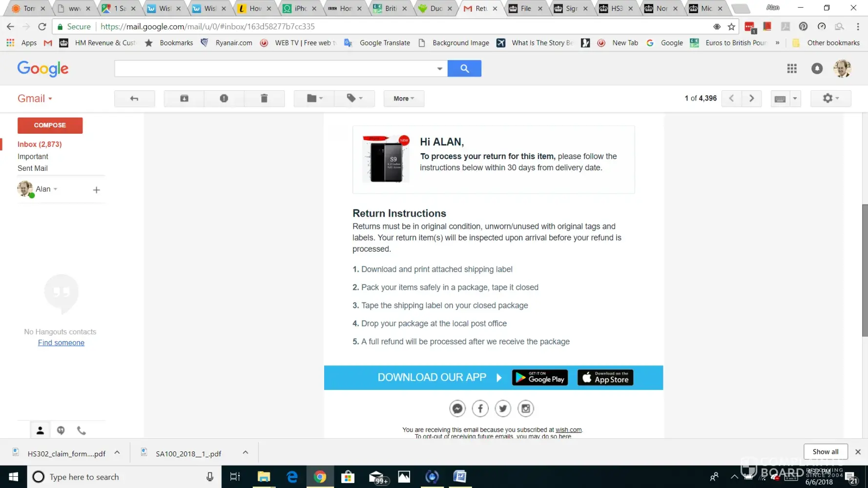Click the S9 phone product thumbnail
The width and height of the screenshot is (868, 488).
click(x=386, y=159)
